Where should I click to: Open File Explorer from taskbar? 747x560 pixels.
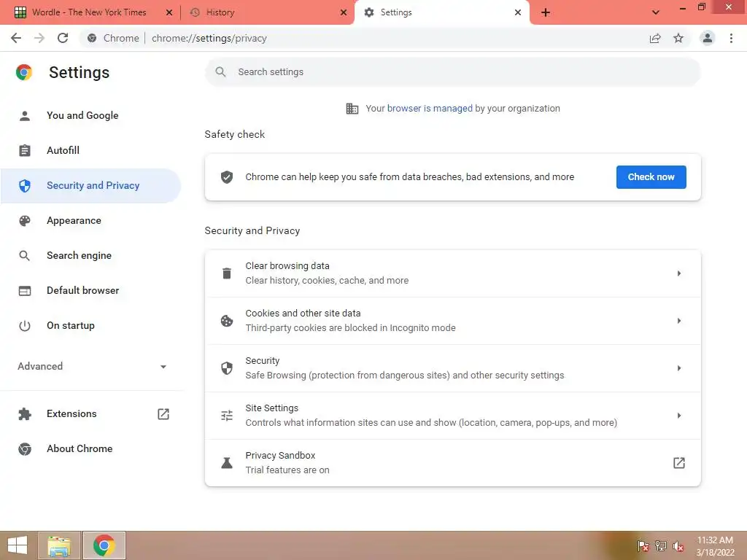59,545
